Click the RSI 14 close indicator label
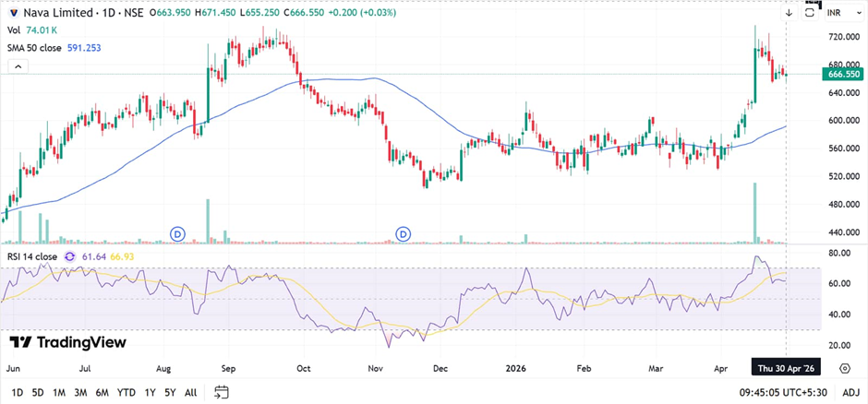 pos(32,256)
